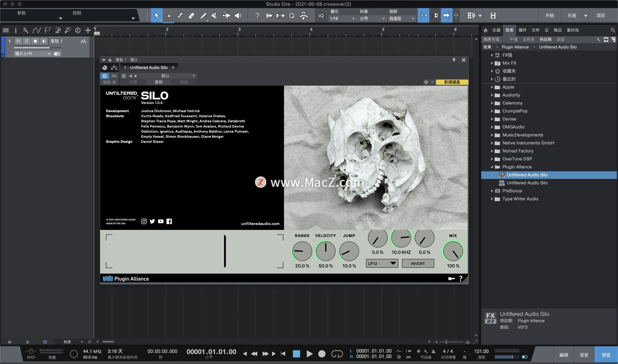The height and width of the screenshot is (364, 618).
Task: Open the preset 默认 dropdown
Action: pos(167,76)
